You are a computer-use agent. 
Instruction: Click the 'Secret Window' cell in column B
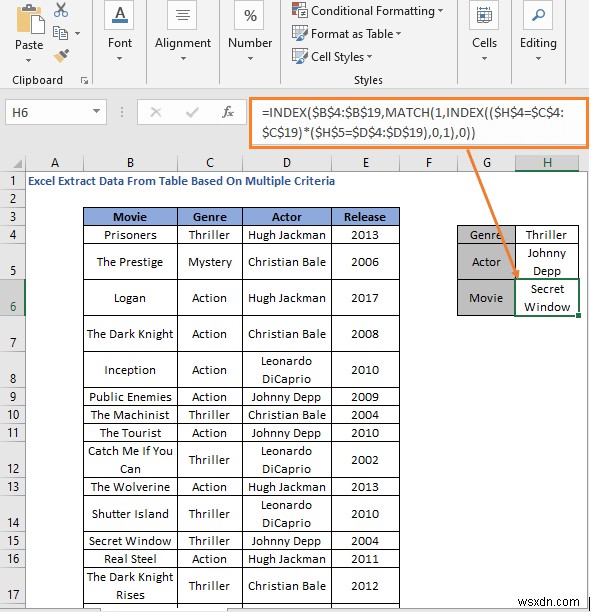click(130, 541)
